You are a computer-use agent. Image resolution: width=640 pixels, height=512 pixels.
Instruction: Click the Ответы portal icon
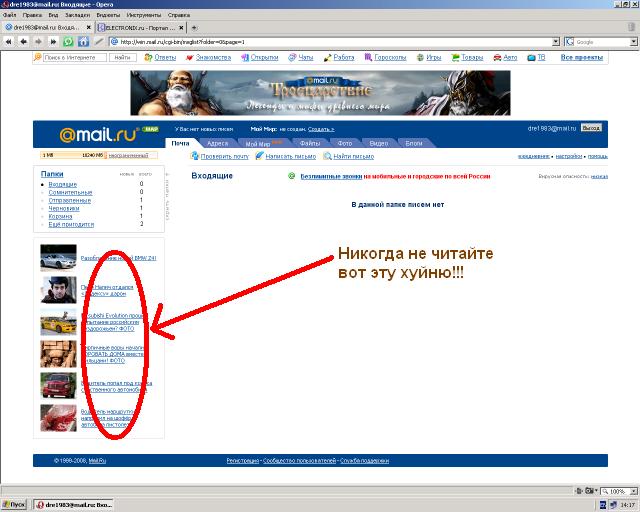148,58
